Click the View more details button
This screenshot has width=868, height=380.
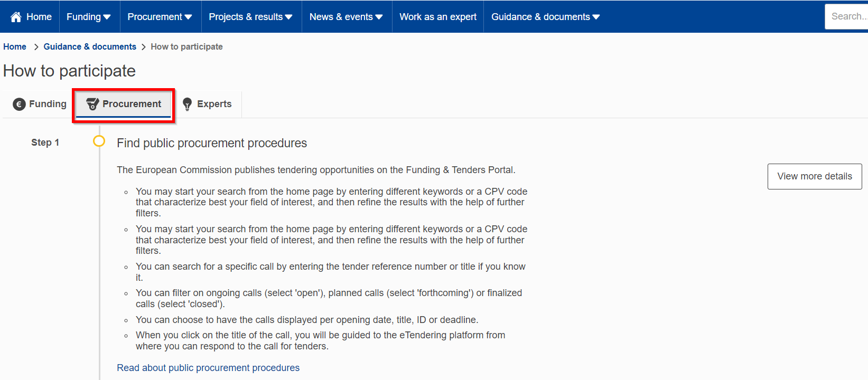(815, 176)
